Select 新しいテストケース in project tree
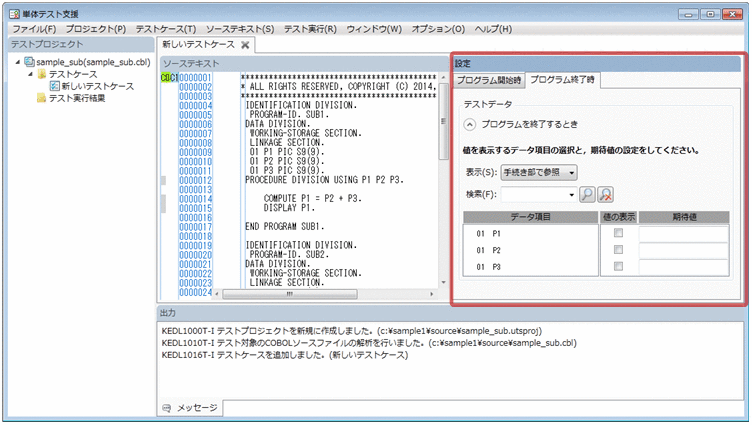This screenshot has height=425, width=752. 97,86
